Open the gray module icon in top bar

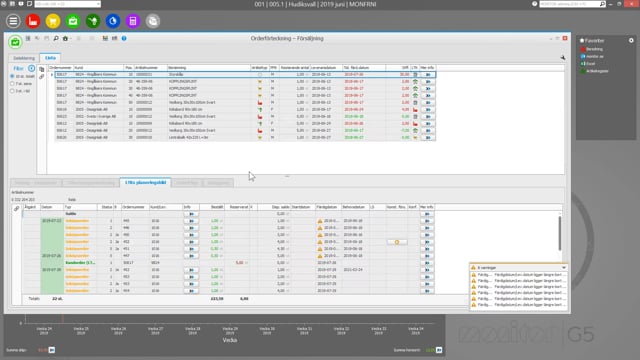[x=153, y=21]
